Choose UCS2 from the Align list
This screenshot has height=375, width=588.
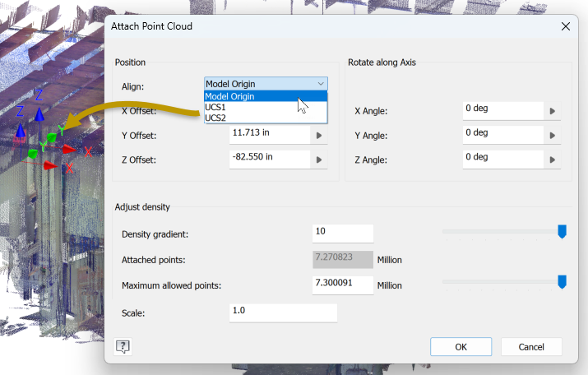[266, 118]
